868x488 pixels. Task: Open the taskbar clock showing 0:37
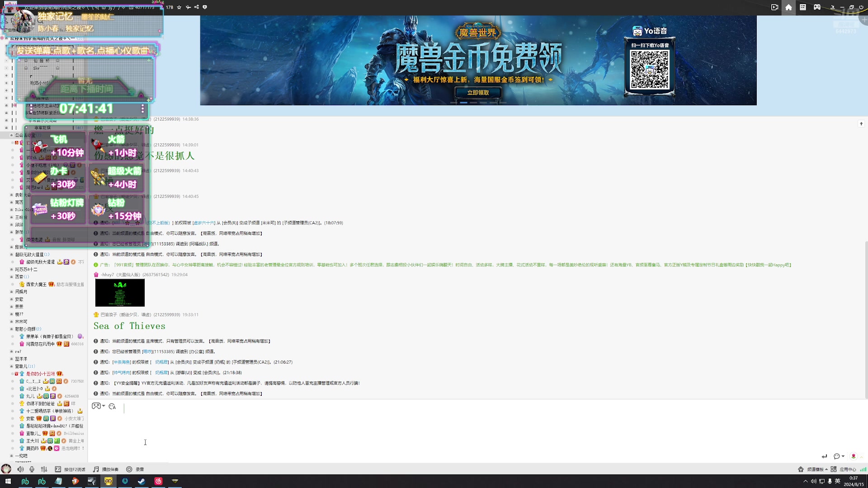(854, 481)
